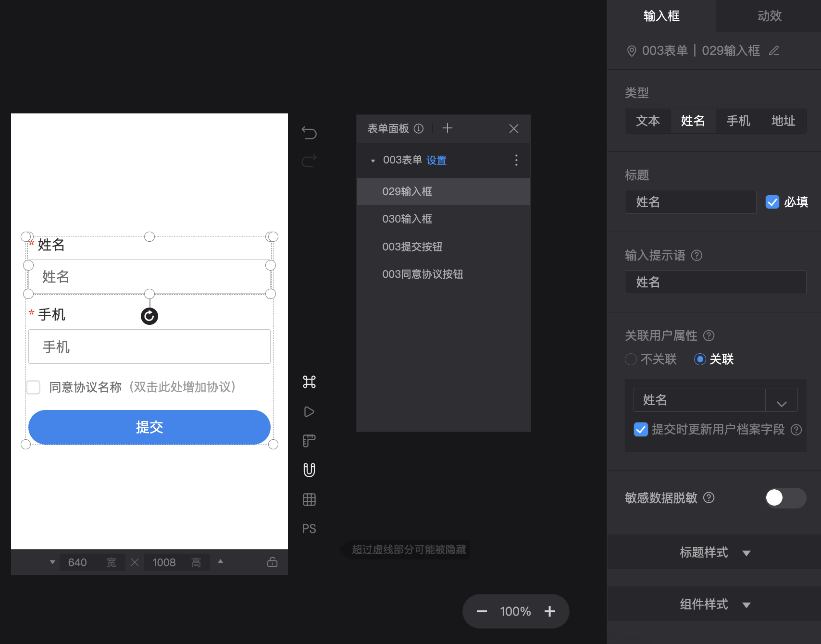Enable the 敏感数据脱敏 switch
Screen dimensions: 821x644
pyautogui.click(x=785, y=498)
